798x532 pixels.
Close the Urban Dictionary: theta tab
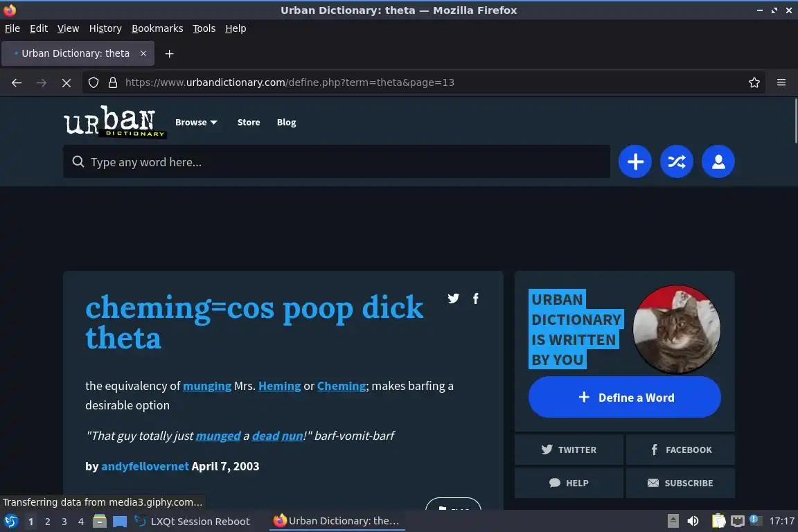[x=143, y=53]
